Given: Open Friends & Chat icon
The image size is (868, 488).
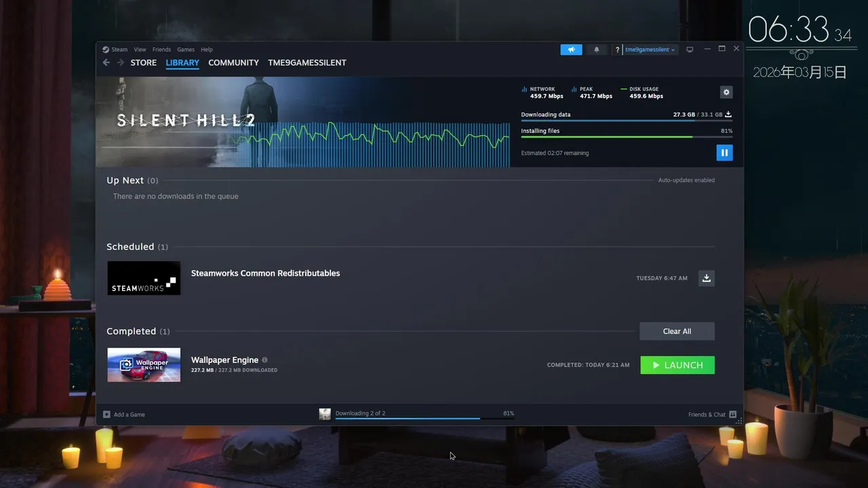Looking at the screenshot, I should 732,414.
